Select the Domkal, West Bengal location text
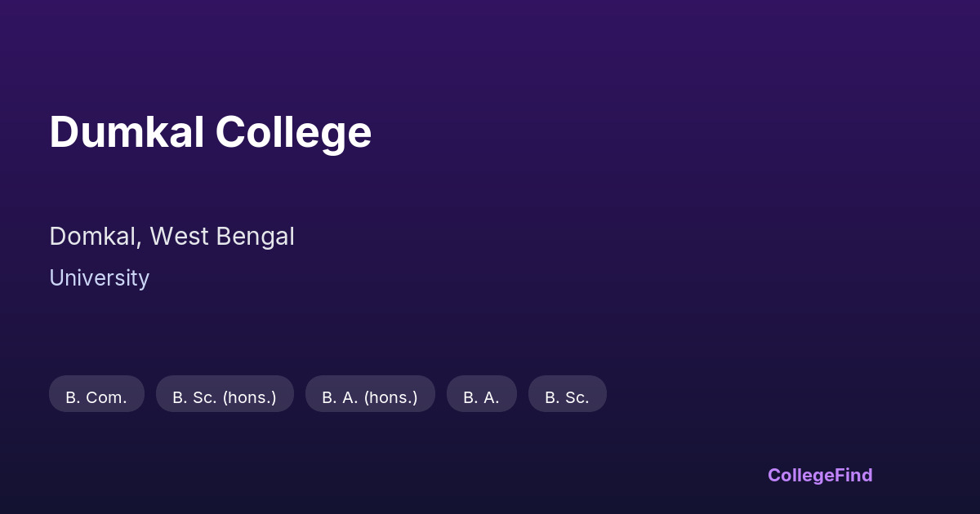Viewport: 980px width, 514px height. click(171, 237)
